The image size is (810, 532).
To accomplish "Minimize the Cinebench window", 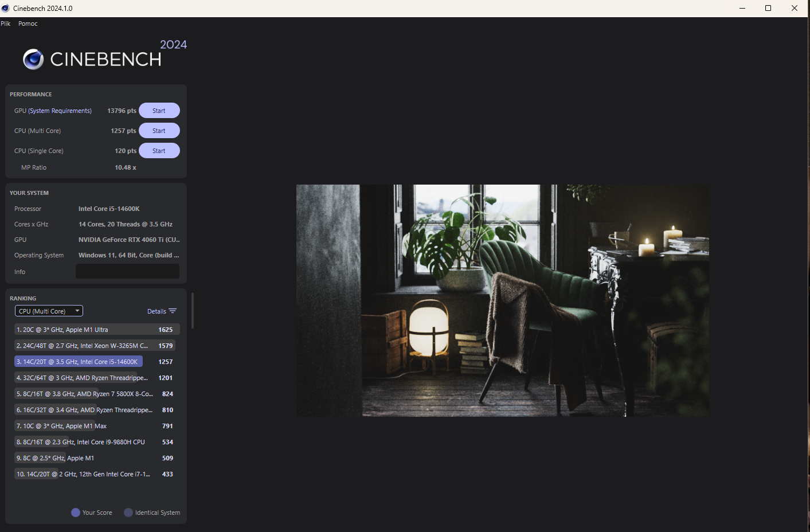I will [742, 8].
